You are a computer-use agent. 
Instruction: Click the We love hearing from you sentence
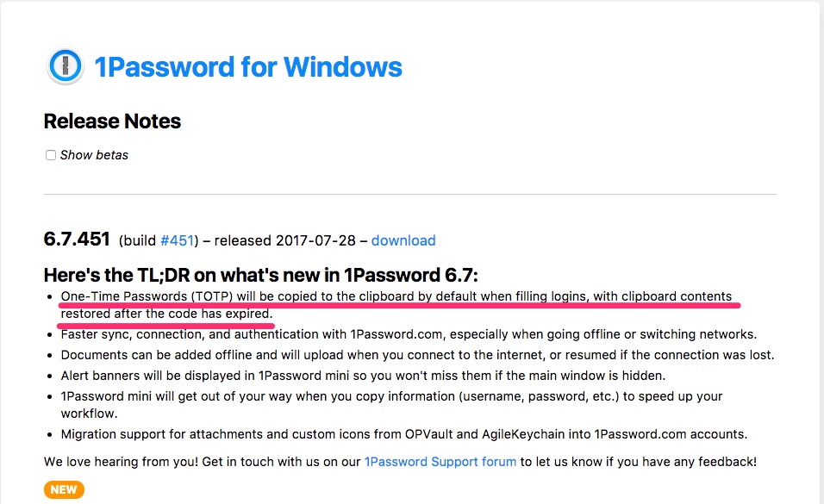point(400,462)
